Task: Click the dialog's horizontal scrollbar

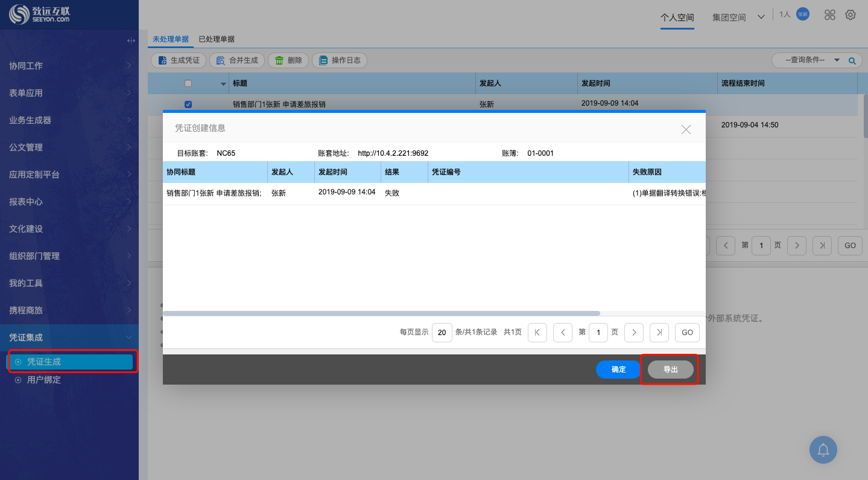Action: click(x=381, y=313)
